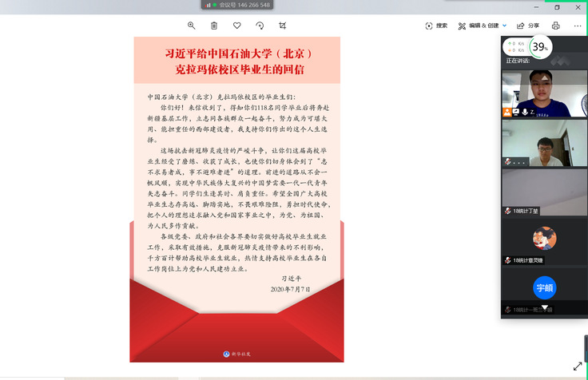Click orange host person icon on first video
The image size is (588, 380).
click(x=507, y=112)
